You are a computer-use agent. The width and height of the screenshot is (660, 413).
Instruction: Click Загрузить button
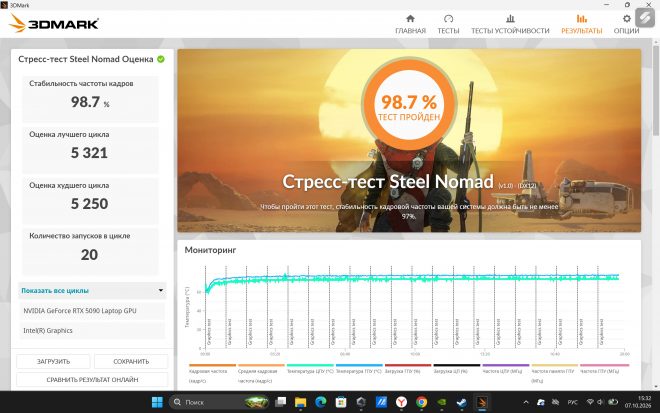click(53, 361)
